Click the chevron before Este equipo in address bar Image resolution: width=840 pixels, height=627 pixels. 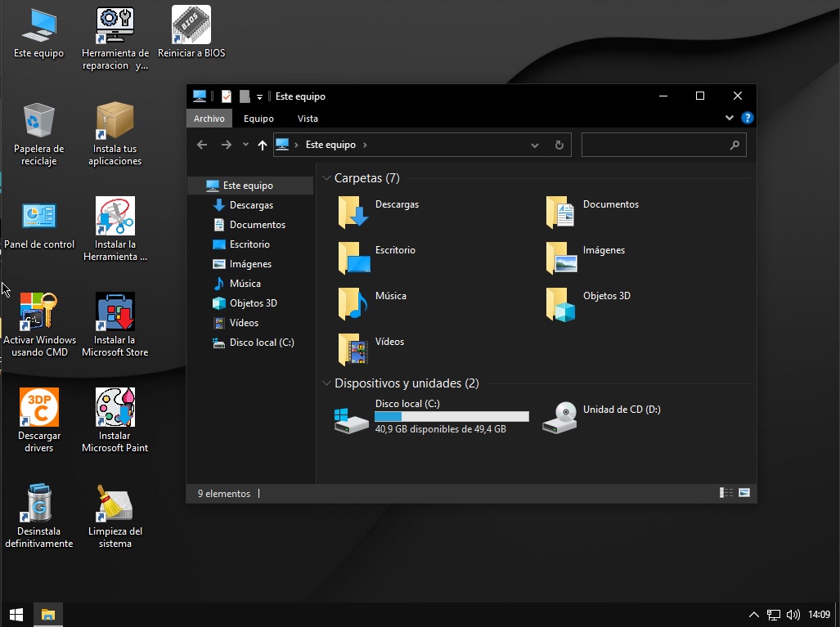[x=296, y=145]
